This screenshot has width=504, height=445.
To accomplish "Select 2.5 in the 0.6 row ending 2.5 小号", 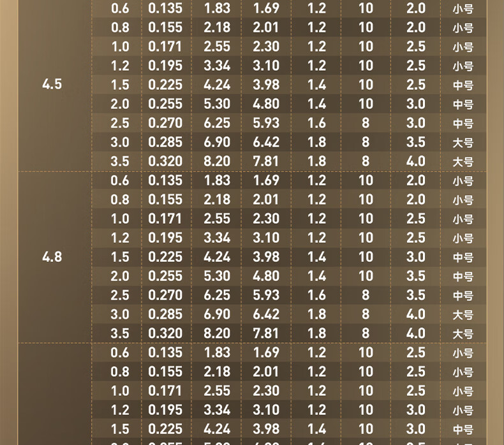I will pyautogui.click(x=415, y=353).
